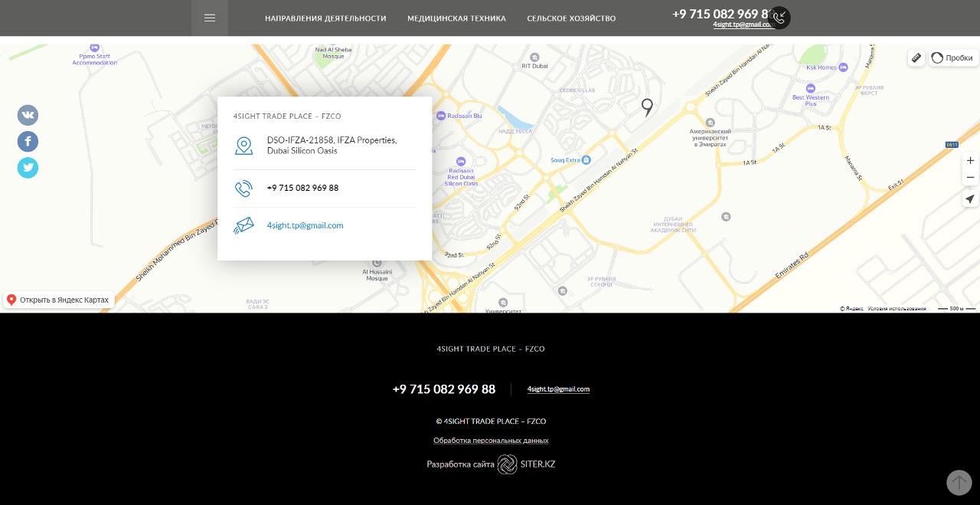Click the phone number in the header
Viewport: 980px width, 505px height.
click(720, 14)
